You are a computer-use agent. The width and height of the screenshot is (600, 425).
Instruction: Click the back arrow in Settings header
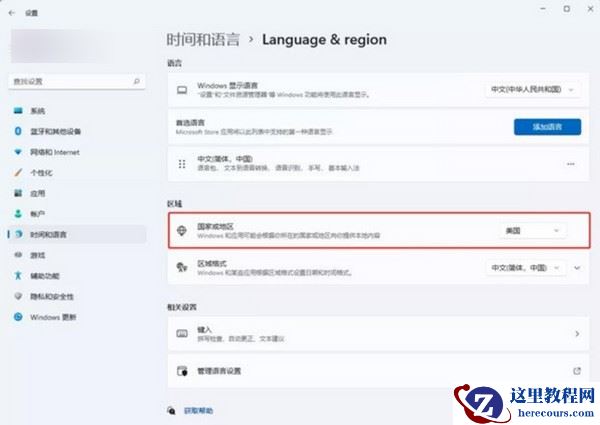pyautogui.click(x=12, y=13)
